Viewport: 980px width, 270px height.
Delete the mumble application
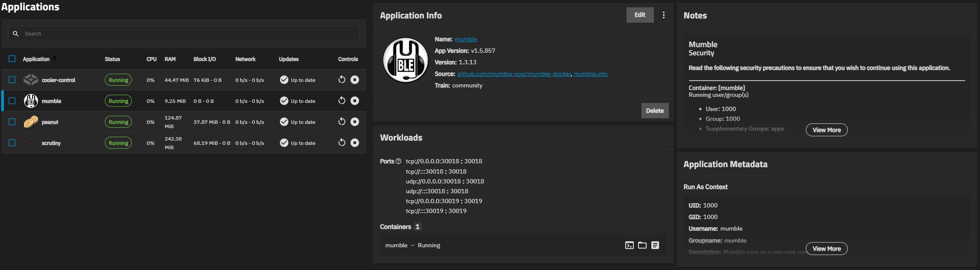655,111
